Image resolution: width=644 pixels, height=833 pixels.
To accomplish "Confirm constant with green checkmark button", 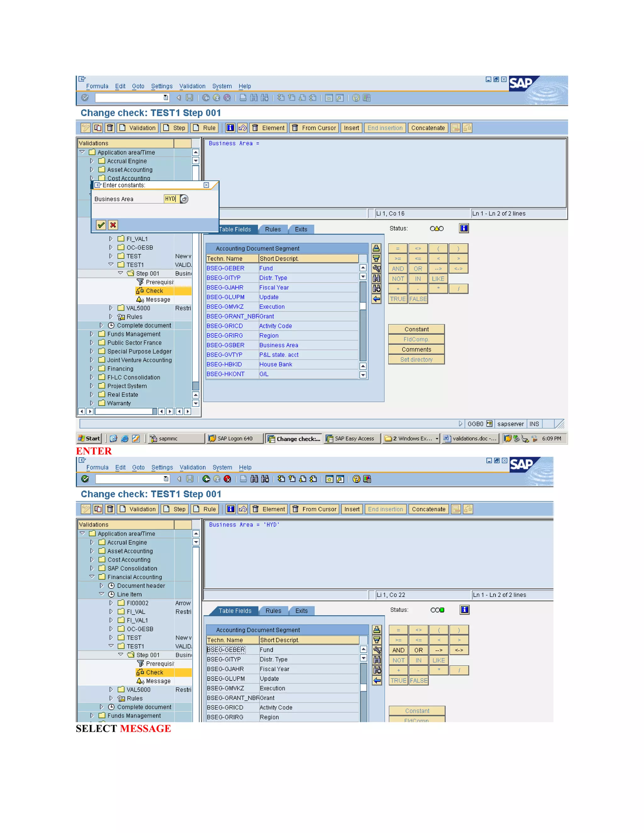I will pyautogui.click(x=101, y=225).
